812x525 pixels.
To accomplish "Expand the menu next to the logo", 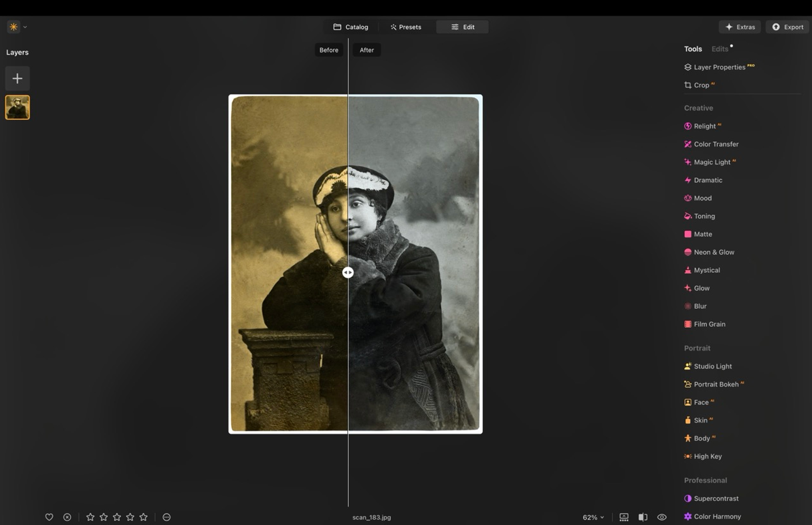I will click(25, 27).
